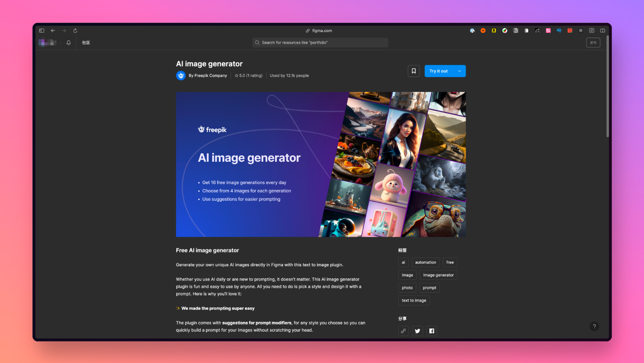Toggle split view in the browser toolbar

(x=602, y=31)
